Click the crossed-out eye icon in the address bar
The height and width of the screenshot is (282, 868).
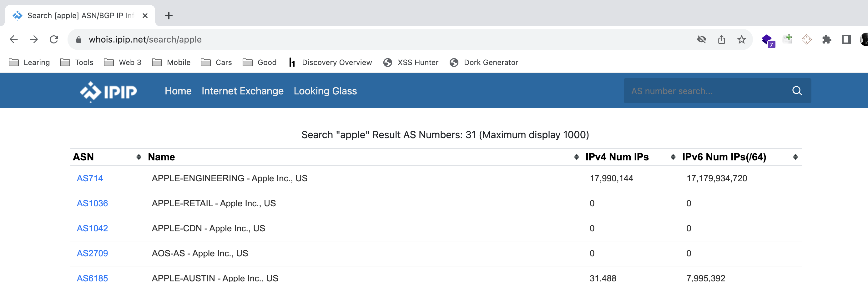702,39
